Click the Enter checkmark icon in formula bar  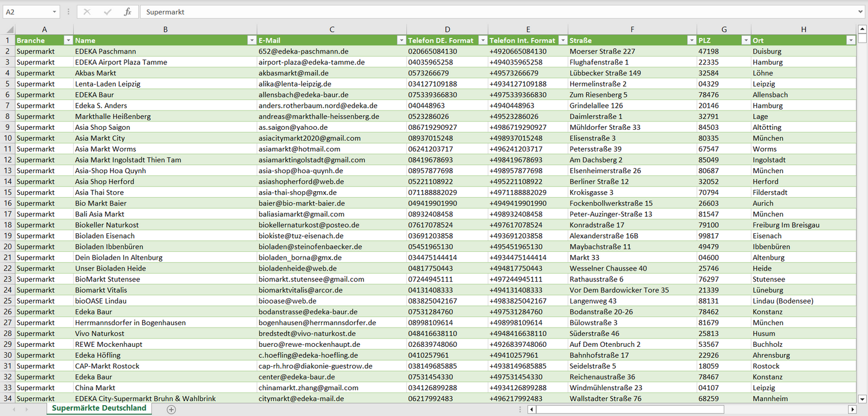(x=108, y=12)
